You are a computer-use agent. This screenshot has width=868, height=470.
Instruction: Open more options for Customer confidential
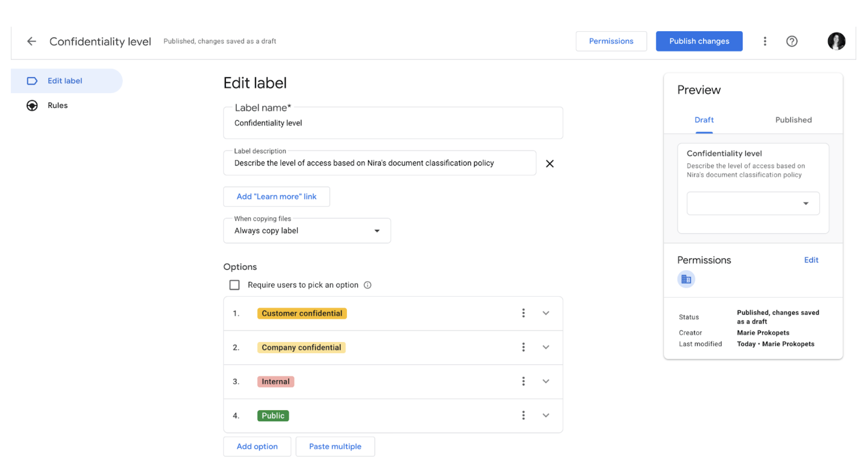pos(523,313)
